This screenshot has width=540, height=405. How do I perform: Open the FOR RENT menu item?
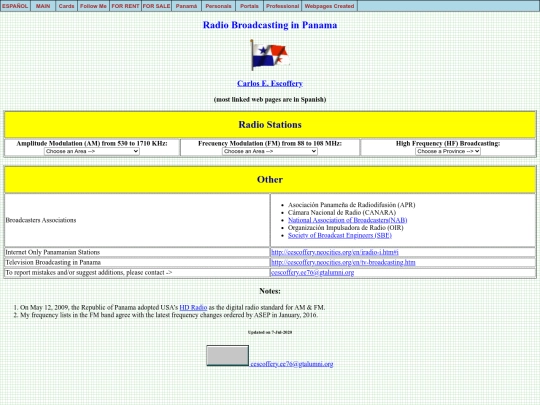click(x=125, y=6)
